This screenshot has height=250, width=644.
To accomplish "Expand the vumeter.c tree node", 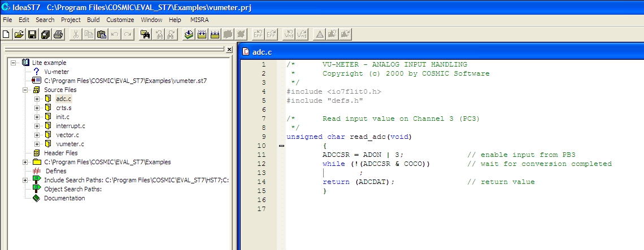I will (37, 144).
